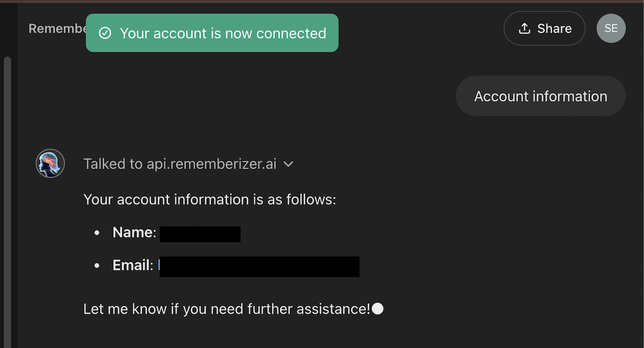Select the 'Account information' message bubble
Screen dimensions: 644x348
coord(540,96)
